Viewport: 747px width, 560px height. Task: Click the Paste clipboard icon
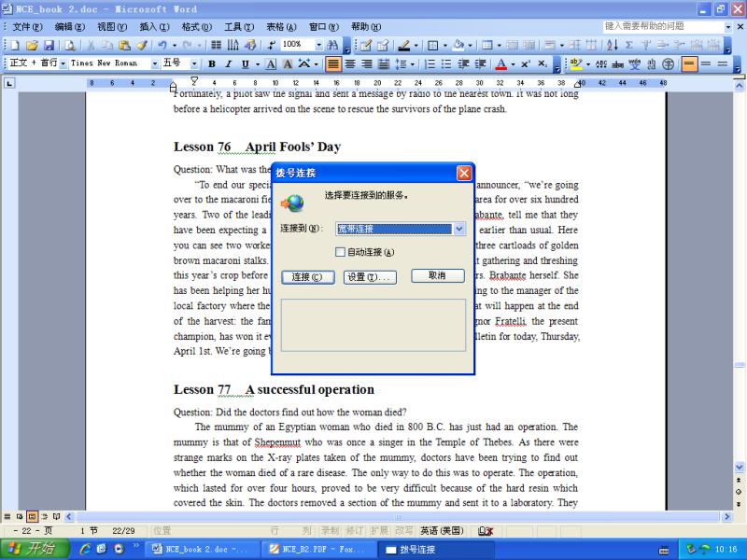click(x=125, y=45)
